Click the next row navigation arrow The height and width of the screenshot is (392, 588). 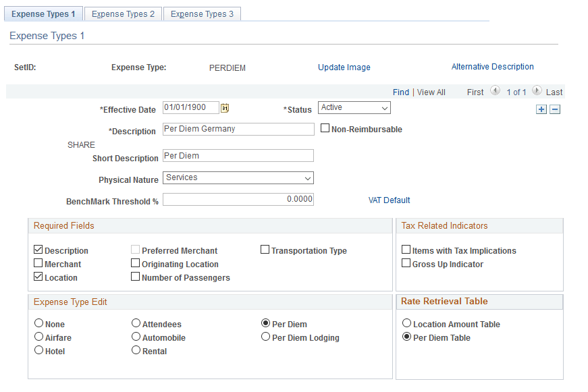pos(537,92)
